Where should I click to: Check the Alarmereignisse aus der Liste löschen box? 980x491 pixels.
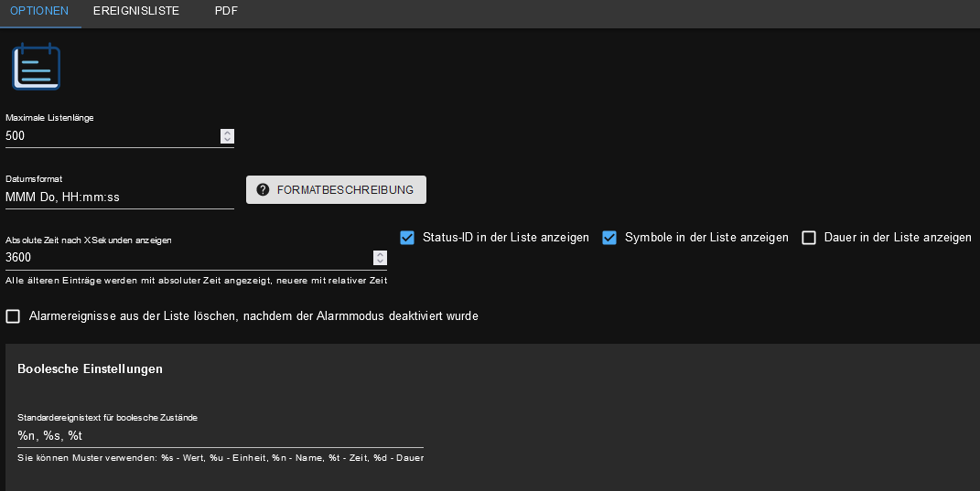pyautogui.click(x=13, y=316)
